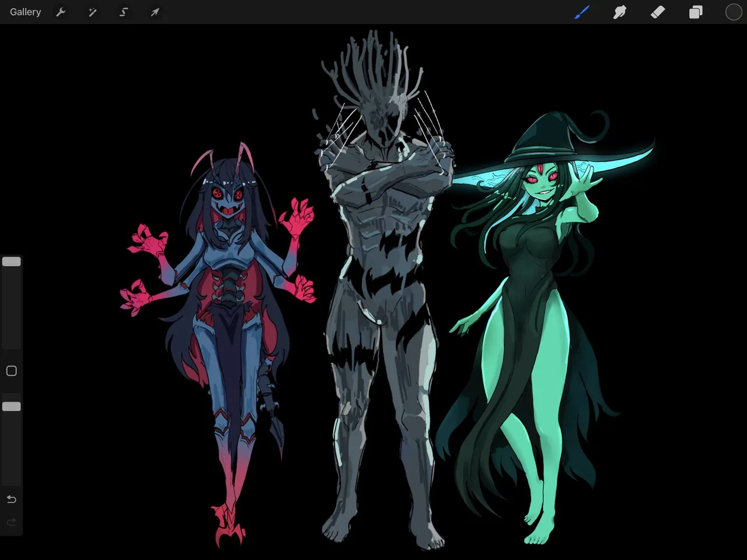Redo the last undone action
Image resolution: width=747 pixels, height=560 pixels.
tap(11, 522)
